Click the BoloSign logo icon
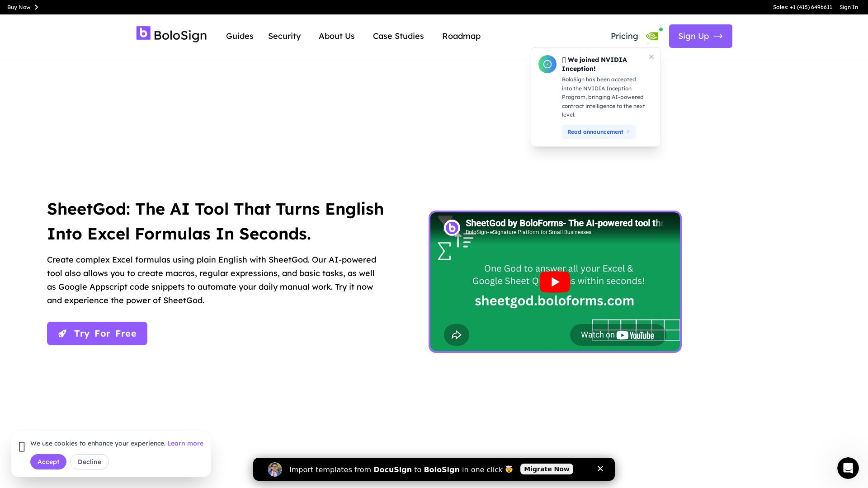The image size is (868, 488). (x=143, y=33)
